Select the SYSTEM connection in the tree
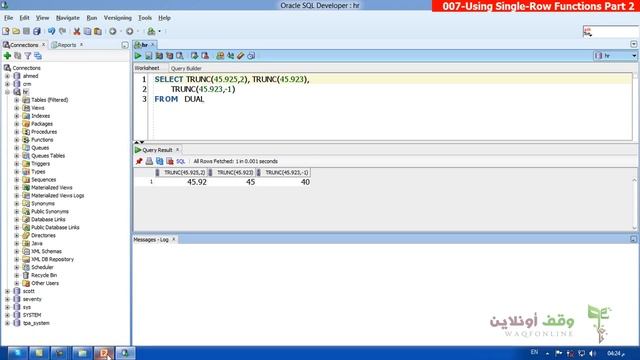 32,315
